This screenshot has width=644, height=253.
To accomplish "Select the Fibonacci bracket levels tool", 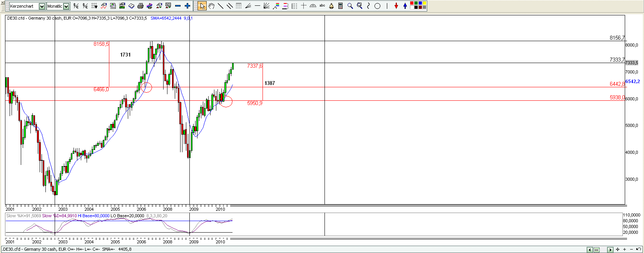I will pos(285,6).
